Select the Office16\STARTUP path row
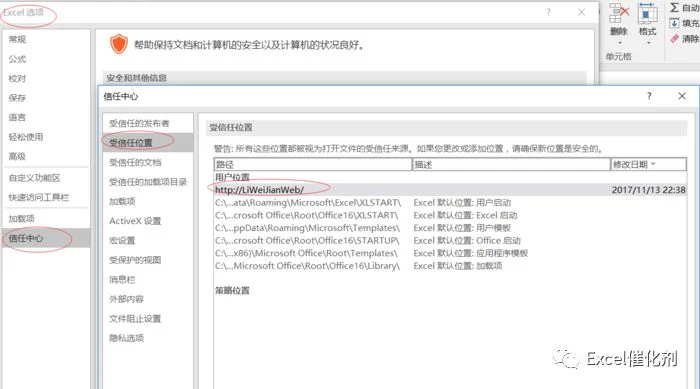Image resolution: width=700 pixels, height=389 pixels. pyautogui.click(x=450, y=240)
